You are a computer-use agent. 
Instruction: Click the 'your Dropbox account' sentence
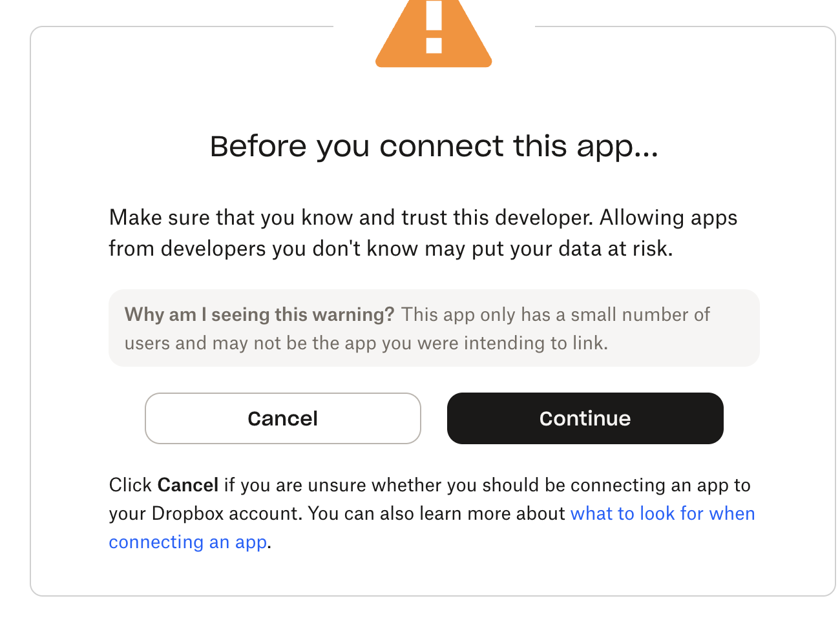[205, 513]
